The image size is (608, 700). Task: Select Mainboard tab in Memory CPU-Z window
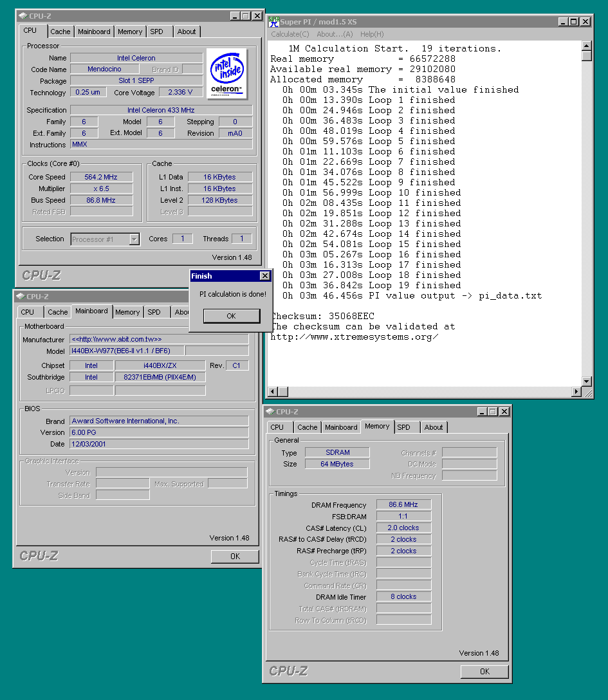click(341, 427)
